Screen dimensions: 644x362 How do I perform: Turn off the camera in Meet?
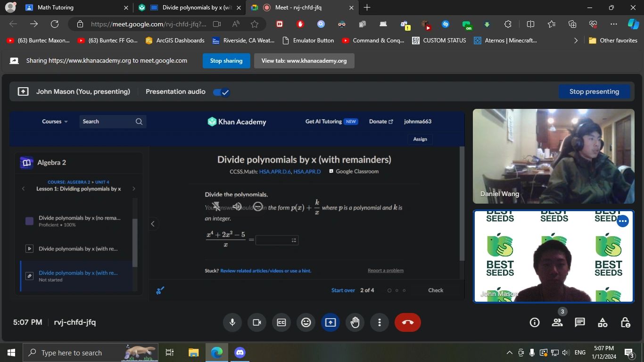click(x=257, y=322)
